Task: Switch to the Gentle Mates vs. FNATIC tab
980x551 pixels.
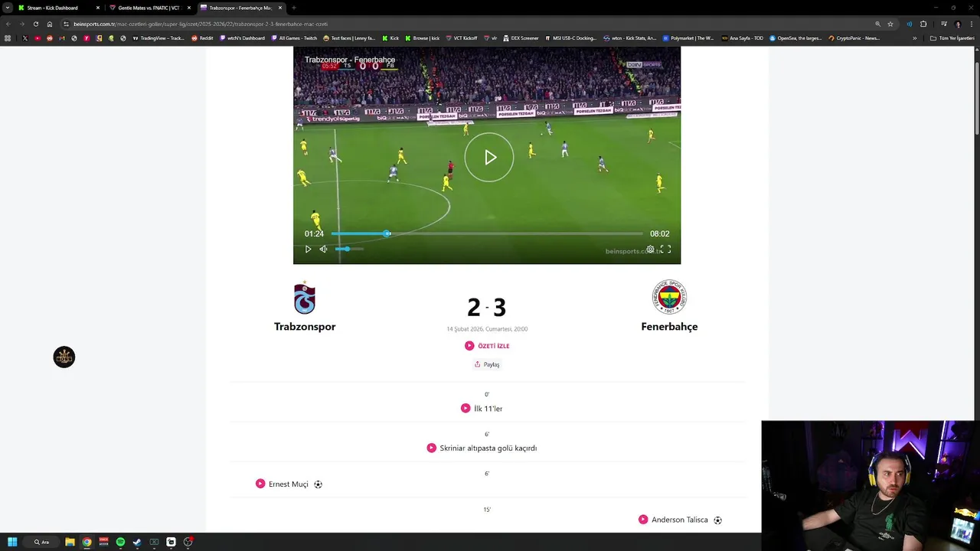Action: (x=149, y=8)
